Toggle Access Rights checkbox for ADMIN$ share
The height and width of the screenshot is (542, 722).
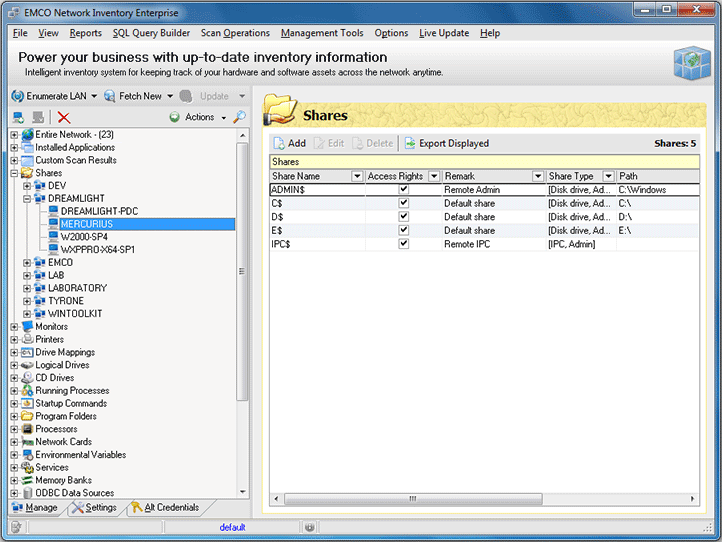tap(403, 189)
